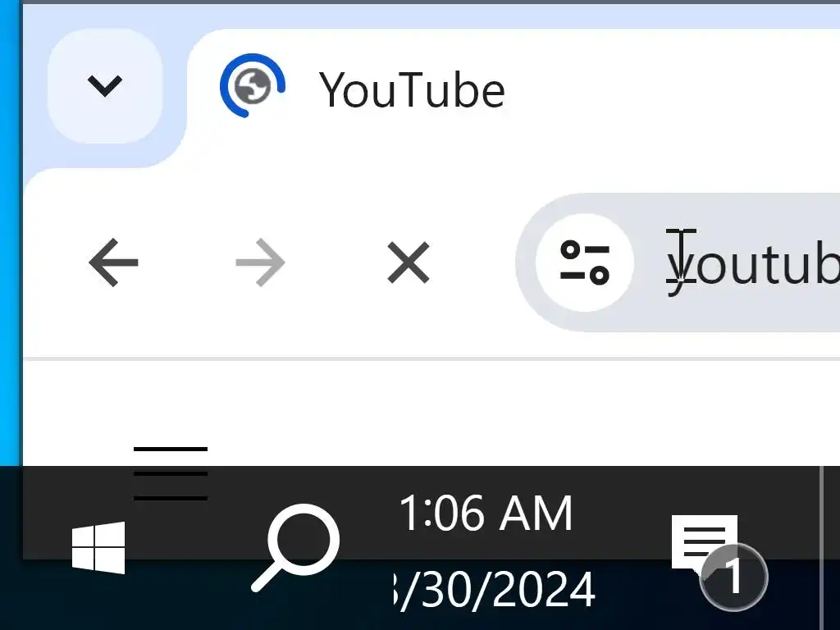This screenshot has width=840, height=630.
Task: Launch taskbar search with the magnifier icon
Action: 295,547
